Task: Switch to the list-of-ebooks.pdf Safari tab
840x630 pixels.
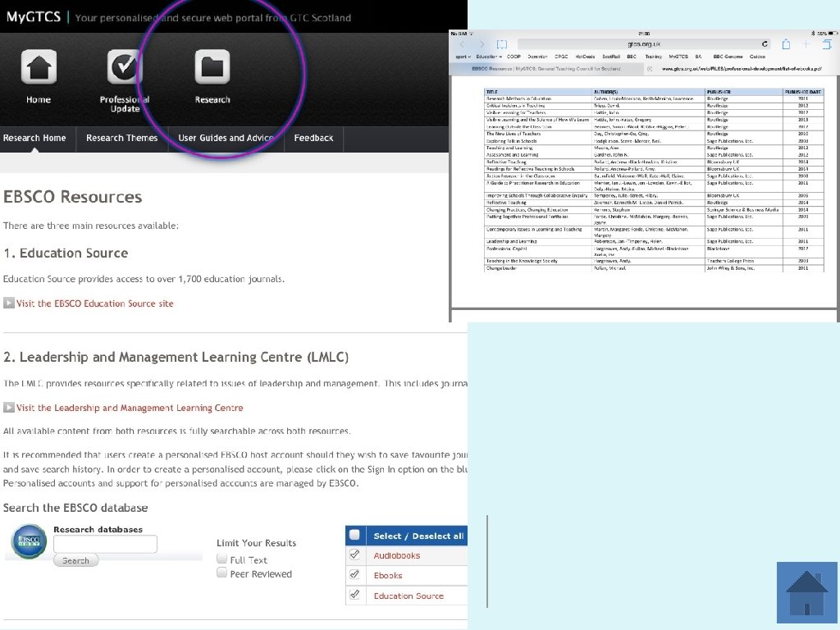Action: (742, 69)
